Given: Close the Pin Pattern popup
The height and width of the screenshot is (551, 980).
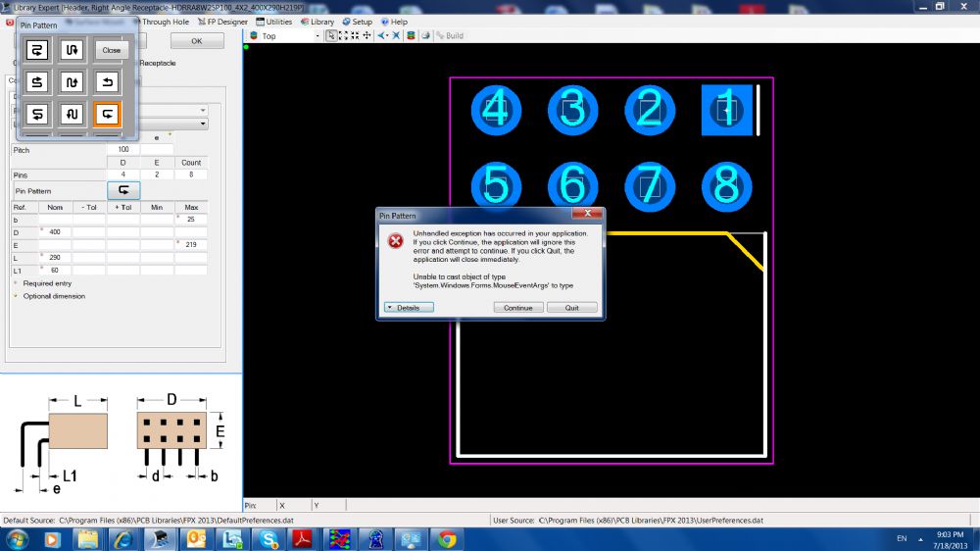Looking at the screenshot, I should [111, 50].
